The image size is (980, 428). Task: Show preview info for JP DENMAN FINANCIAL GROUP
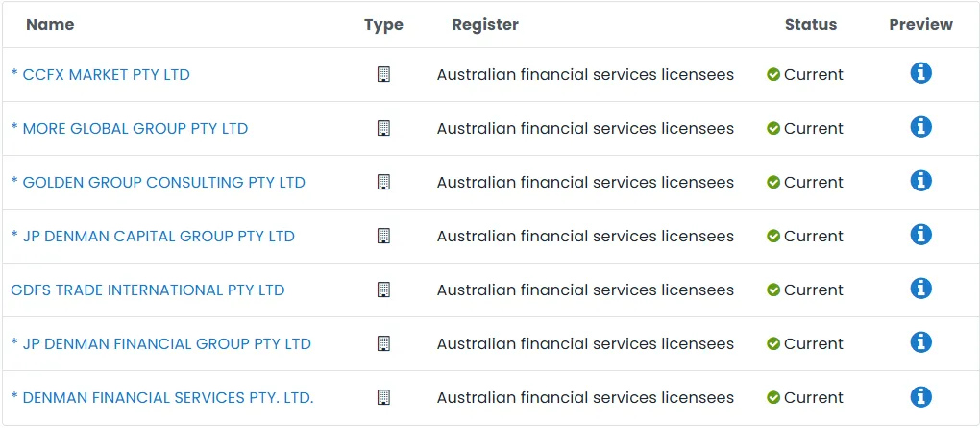pos(920,342)
